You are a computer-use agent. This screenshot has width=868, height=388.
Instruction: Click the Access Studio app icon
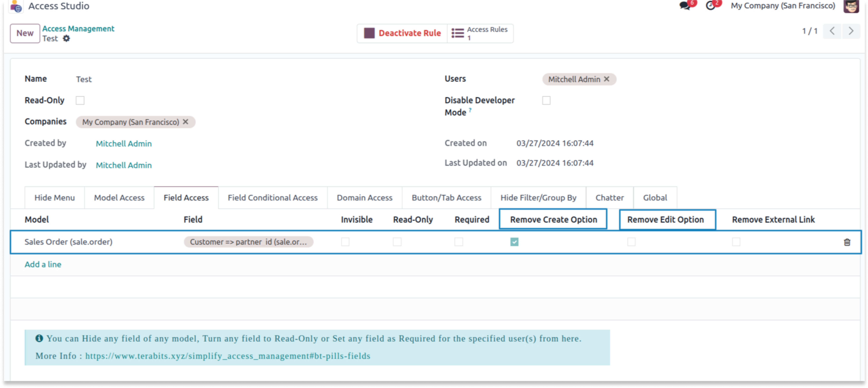point(16,6)
